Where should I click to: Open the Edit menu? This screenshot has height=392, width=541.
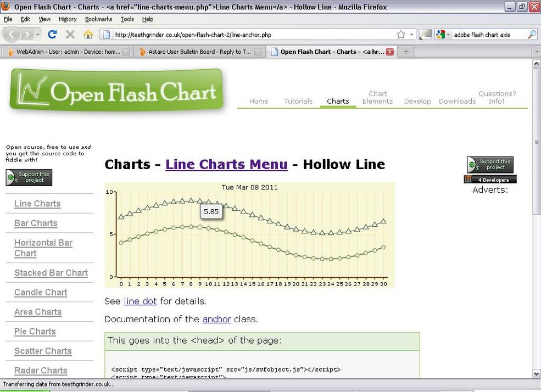pos(25,19)
